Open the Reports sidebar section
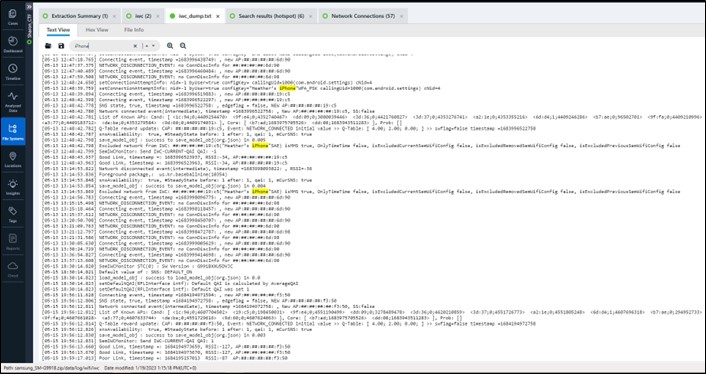The width and height of the screenshot is (706, 374). [13, 242]
